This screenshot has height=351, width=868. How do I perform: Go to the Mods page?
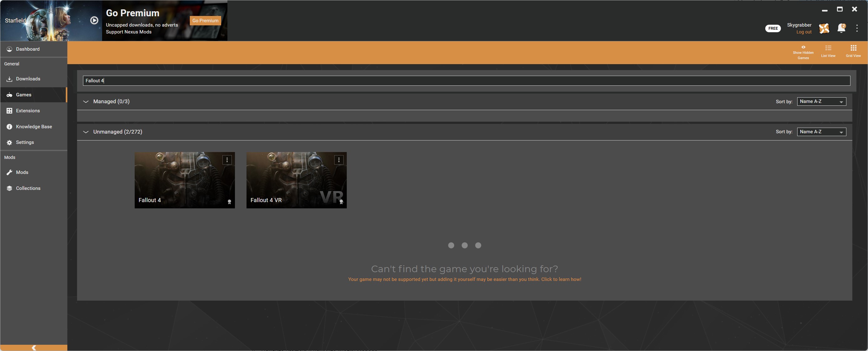34,172
